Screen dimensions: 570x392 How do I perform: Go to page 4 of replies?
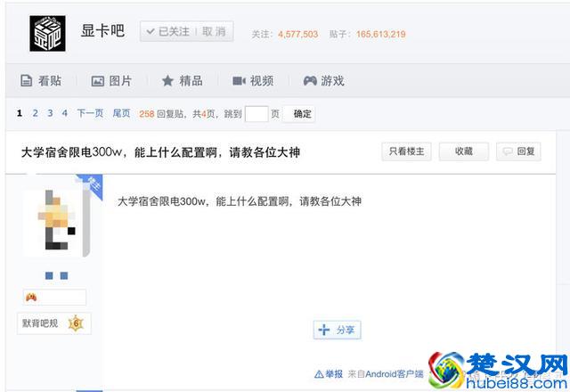tap(65, 113)
